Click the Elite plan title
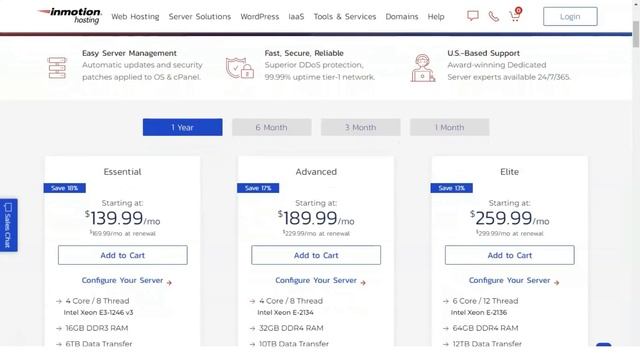This screenshot has width=640, height=360. point(509,171)
